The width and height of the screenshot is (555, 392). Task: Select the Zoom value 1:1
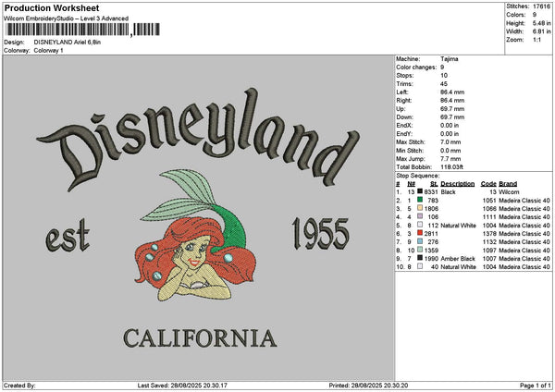[536, 40]
